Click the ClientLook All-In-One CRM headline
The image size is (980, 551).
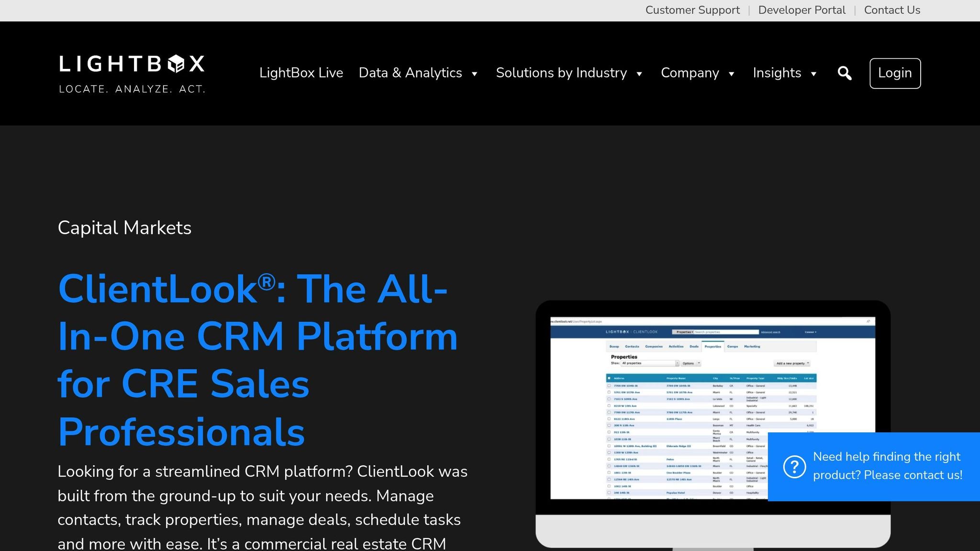tap(257, 360)
